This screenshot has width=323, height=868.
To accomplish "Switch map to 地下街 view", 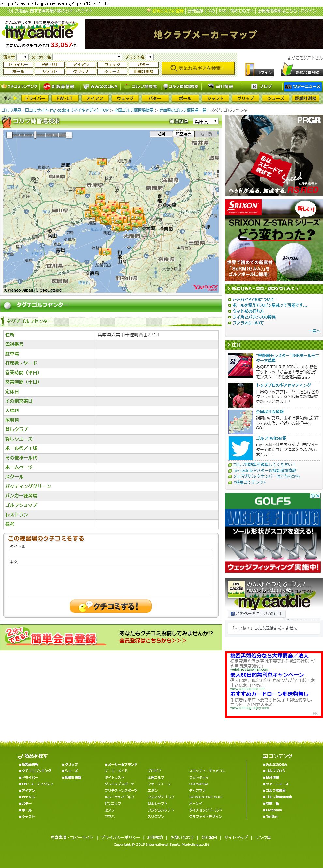I will coord(206,134).
